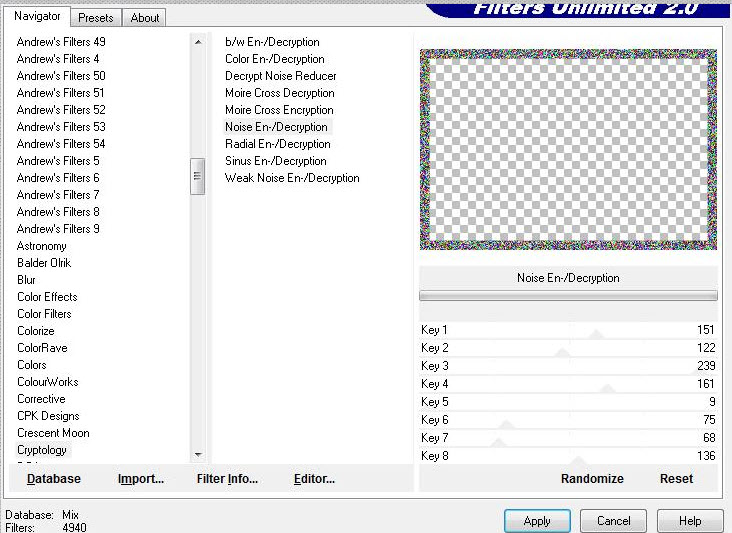This screenshot has width=732, height=533.
Task: Open the About tab
Action: (x=144, y=18)
